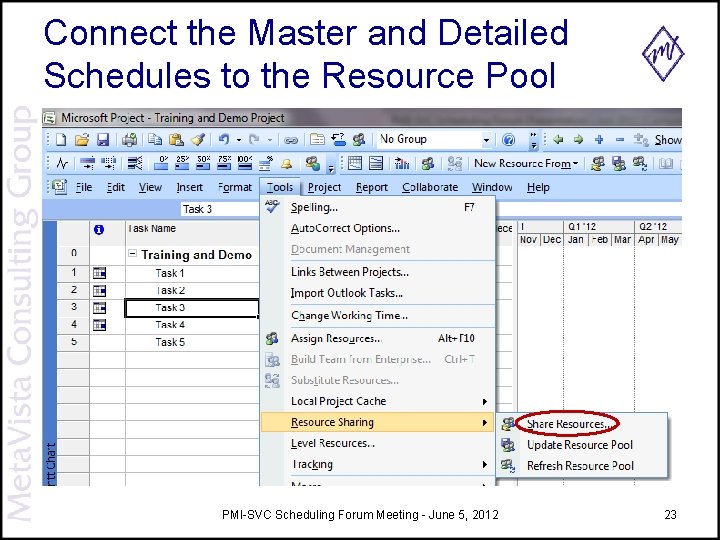Click the Resource Graph bar chart toolbar icon

(x=402, y=163)
